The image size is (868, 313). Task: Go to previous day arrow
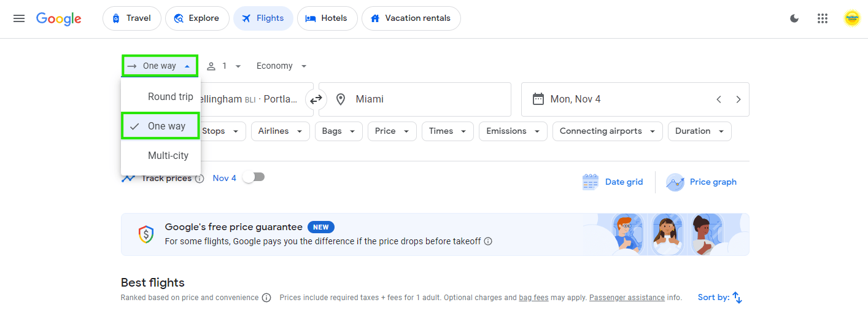coord(719,99)
